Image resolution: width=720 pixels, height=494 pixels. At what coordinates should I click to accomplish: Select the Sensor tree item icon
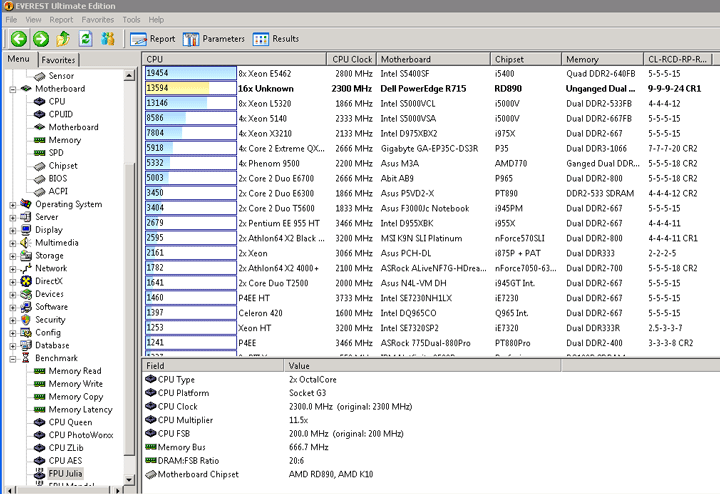pyautogui.click(x=40, y=76)
